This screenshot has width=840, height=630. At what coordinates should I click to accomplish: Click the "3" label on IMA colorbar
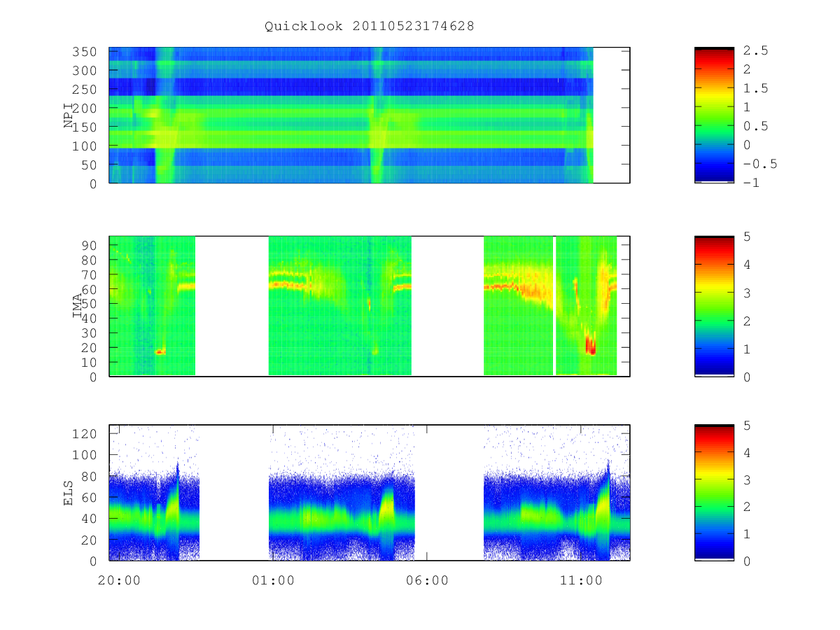coord(748,293)
